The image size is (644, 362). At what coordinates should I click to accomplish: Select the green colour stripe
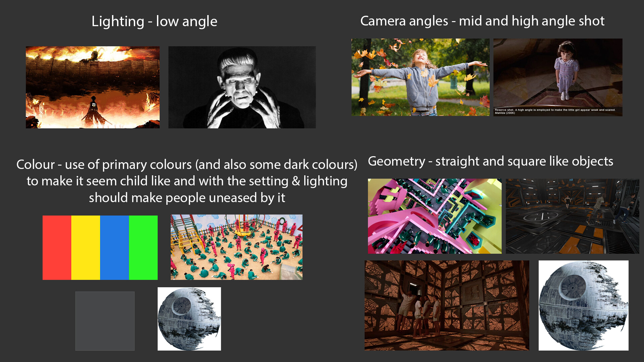tap(143, 248)
